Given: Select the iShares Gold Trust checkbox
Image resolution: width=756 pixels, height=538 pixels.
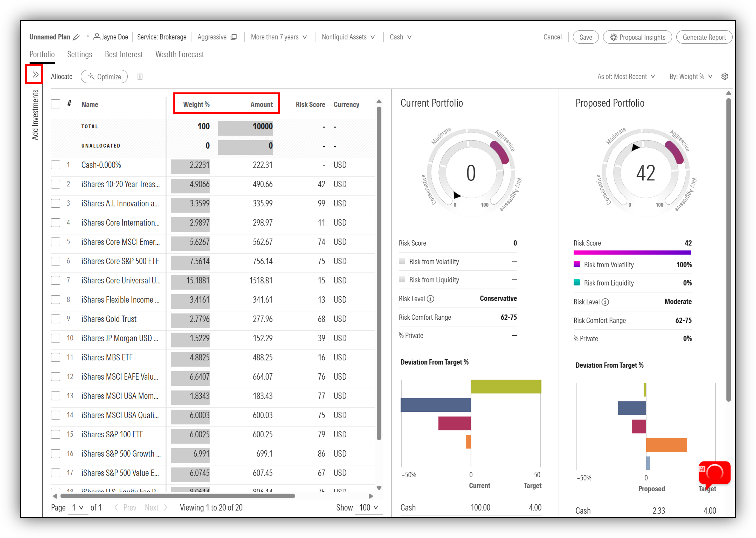Looking at the screenshot, I should click(x=56, y=319).
